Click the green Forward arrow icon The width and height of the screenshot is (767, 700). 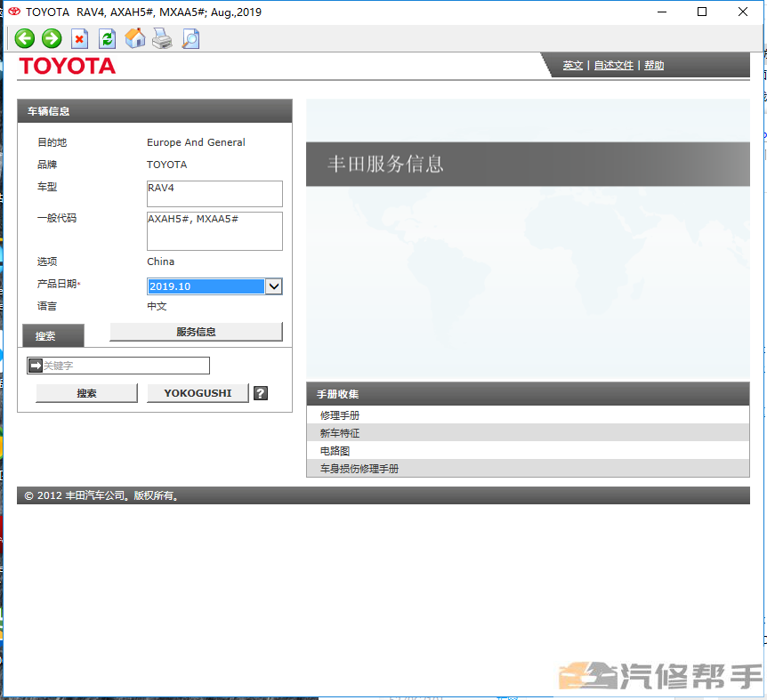tap(52, 38)
